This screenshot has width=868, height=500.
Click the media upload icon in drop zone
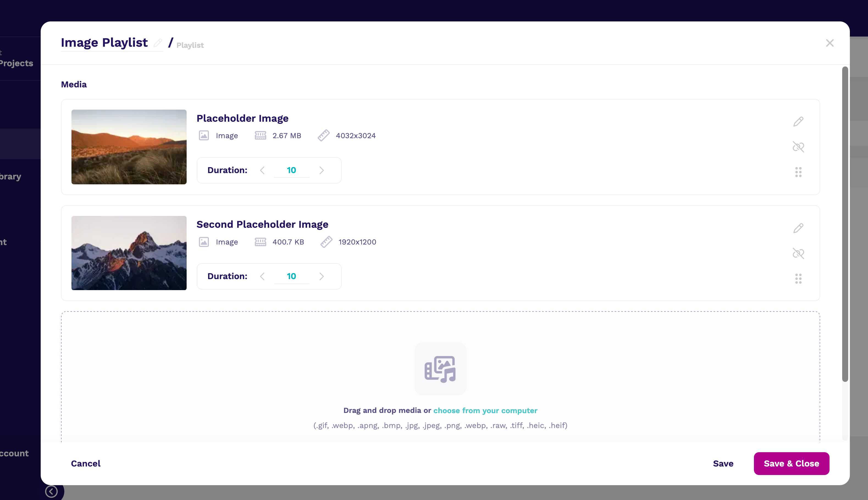pyautogui.click(x=440, y=369)
